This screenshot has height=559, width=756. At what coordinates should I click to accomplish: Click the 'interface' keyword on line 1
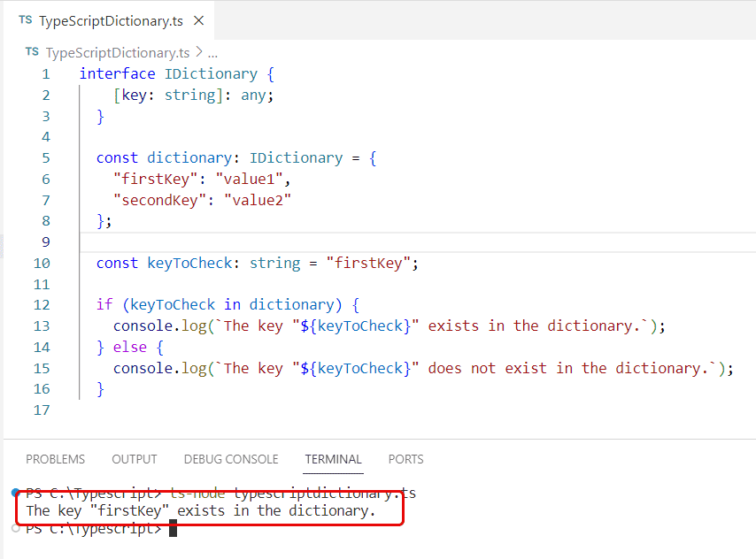coord(117,73)
